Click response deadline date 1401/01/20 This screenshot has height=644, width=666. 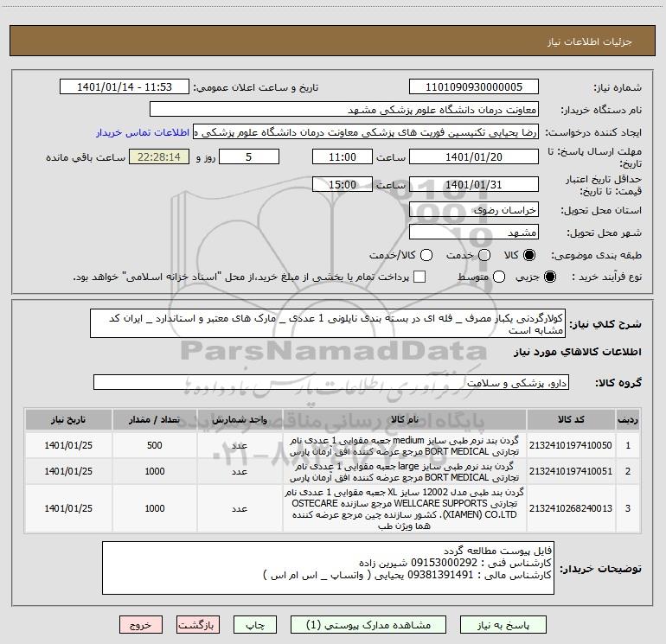pos(474,156)
